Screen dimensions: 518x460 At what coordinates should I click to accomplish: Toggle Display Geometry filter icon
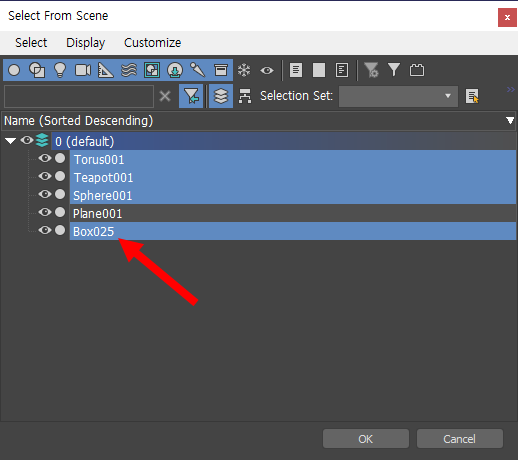pyautogui.click(x=14, y=70)
